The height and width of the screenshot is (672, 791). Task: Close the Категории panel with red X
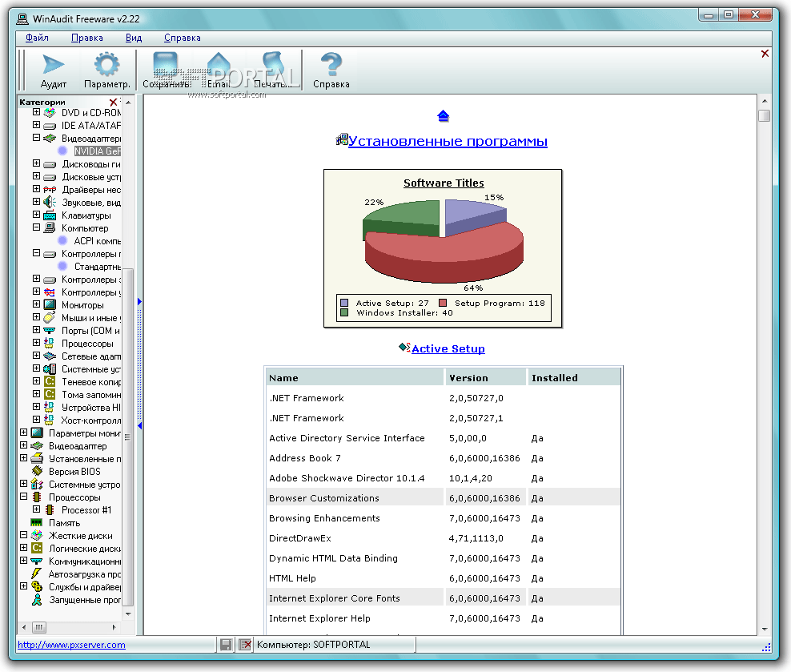pos(114,102)
